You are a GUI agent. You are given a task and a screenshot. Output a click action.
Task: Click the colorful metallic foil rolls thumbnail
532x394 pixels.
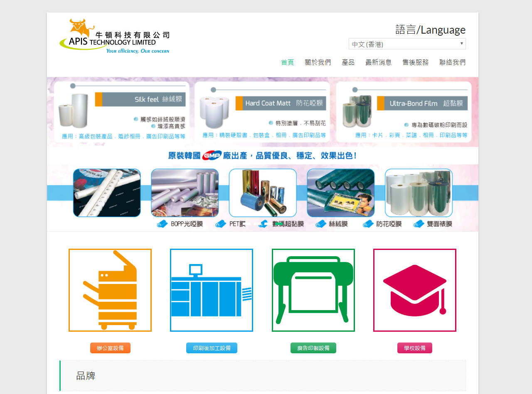pyautogui.click(x=263, y=193)
